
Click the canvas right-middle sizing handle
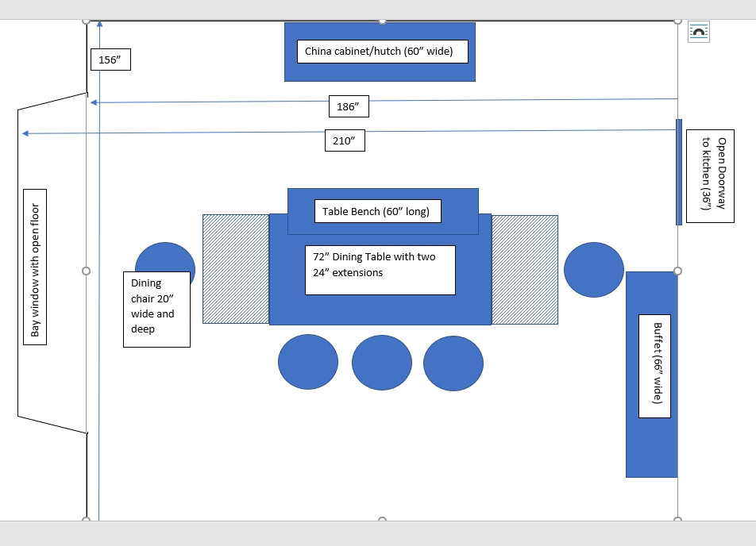(x=677, y=271)
